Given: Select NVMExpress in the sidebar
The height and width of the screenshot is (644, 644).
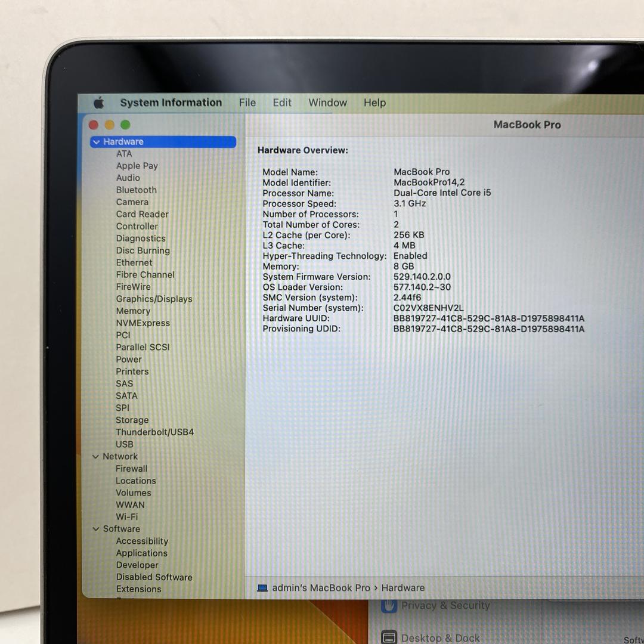Looking at the screenshot, I should tap(143, 323).
